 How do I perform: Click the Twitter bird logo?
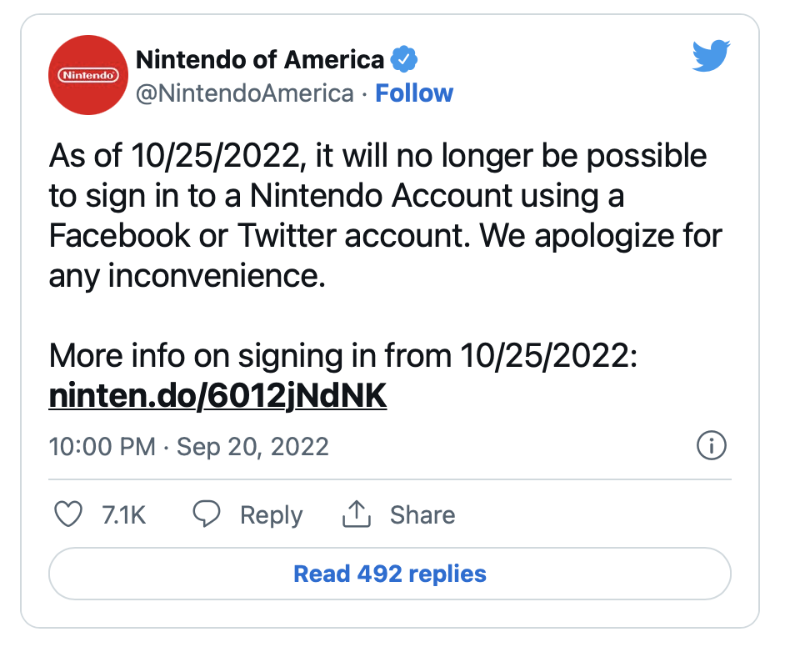pyautogui.click(x=711, y=56)
